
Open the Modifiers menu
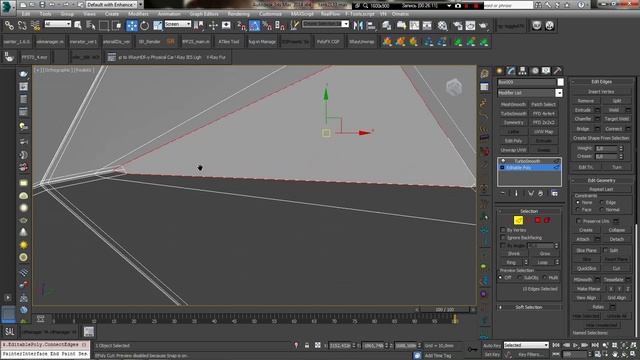[138, 14]
